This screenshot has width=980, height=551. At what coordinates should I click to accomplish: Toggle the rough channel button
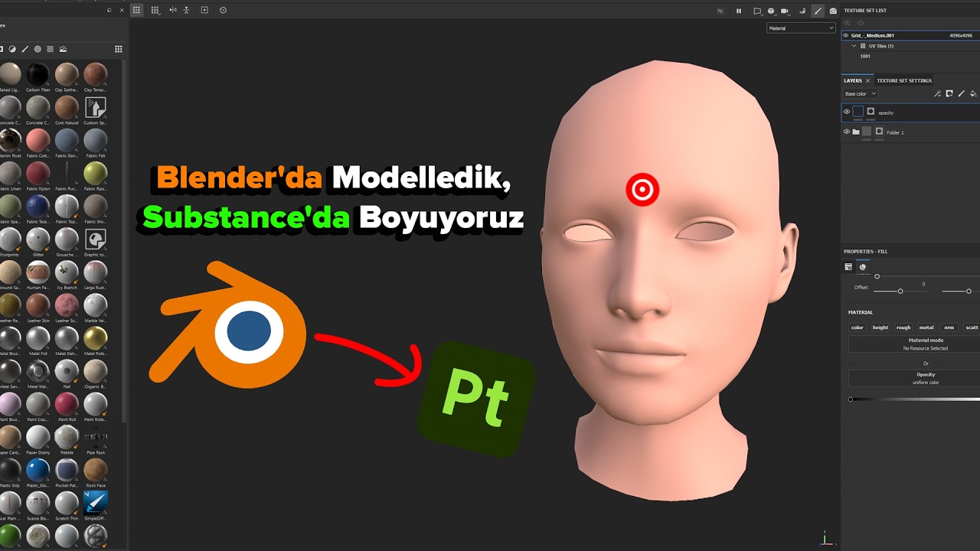pos(903,328)
